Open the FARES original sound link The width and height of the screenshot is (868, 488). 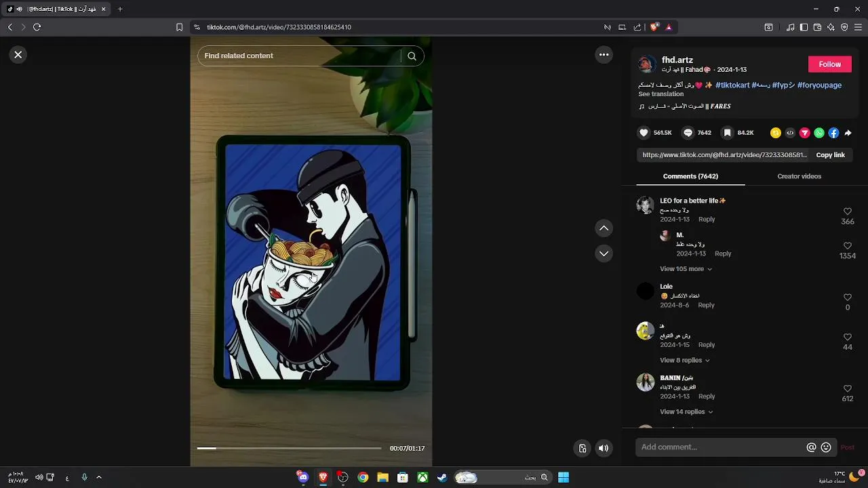(x=684, y=106)
